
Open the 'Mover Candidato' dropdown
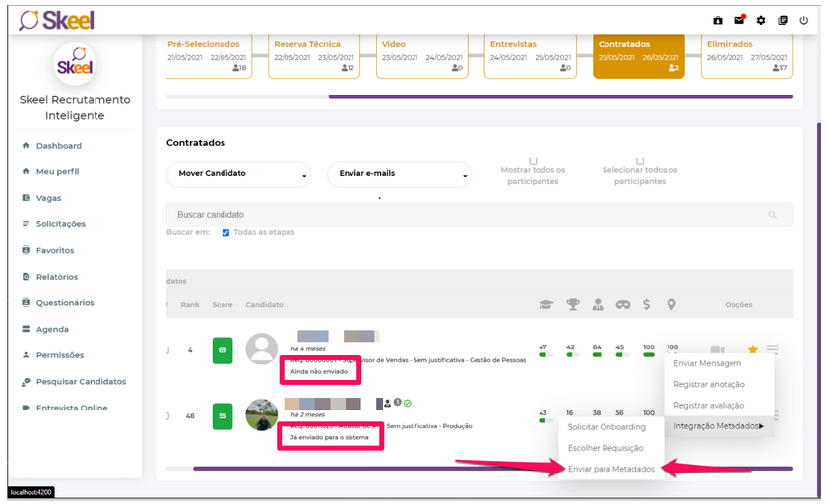pos(238,174)
